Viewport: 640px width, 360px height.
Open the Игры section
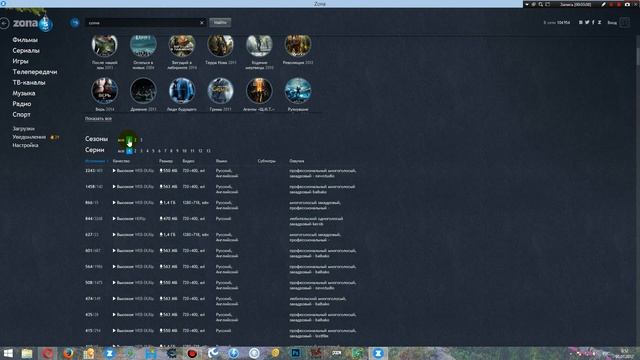point(20,61)
